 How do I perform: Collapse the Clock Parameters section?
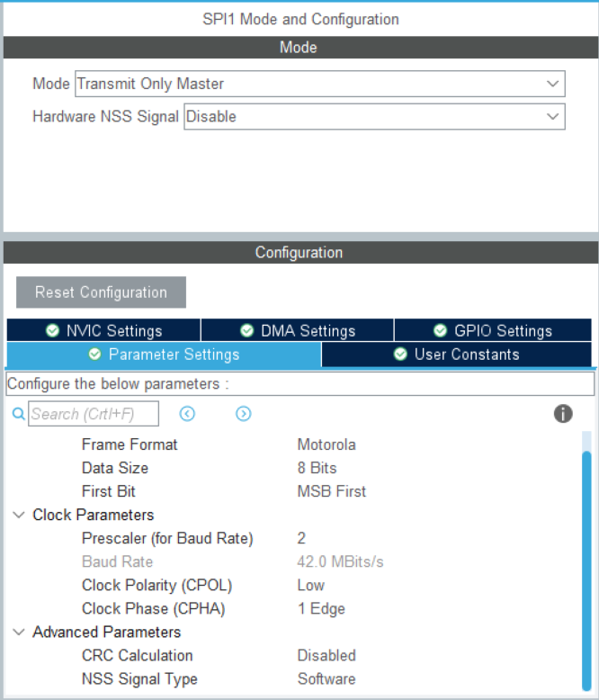19,516
